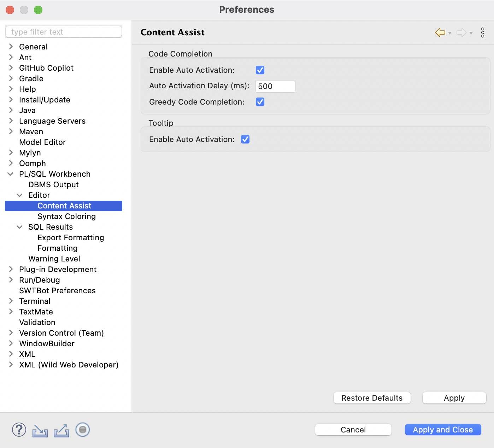
Task: Open the dropdown next to the back arrow
Action: (x=450, y=34)
